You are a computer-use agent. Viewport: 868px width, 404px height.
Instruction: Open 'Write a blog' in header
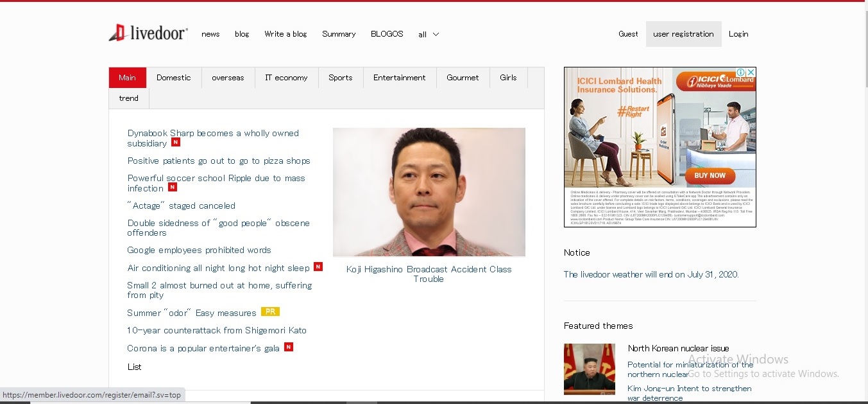click(x=285, y=34)
